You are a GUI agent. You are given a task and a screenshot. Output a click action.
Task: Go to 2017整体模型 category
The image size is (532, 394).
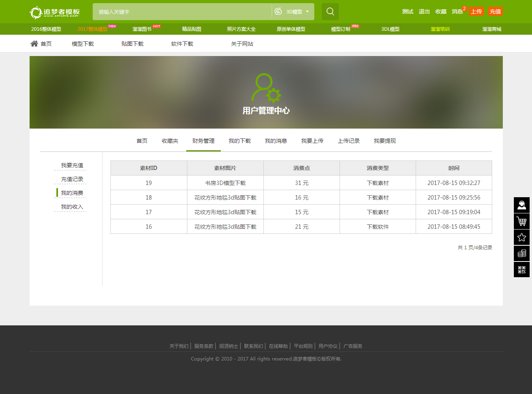[92, 29]
